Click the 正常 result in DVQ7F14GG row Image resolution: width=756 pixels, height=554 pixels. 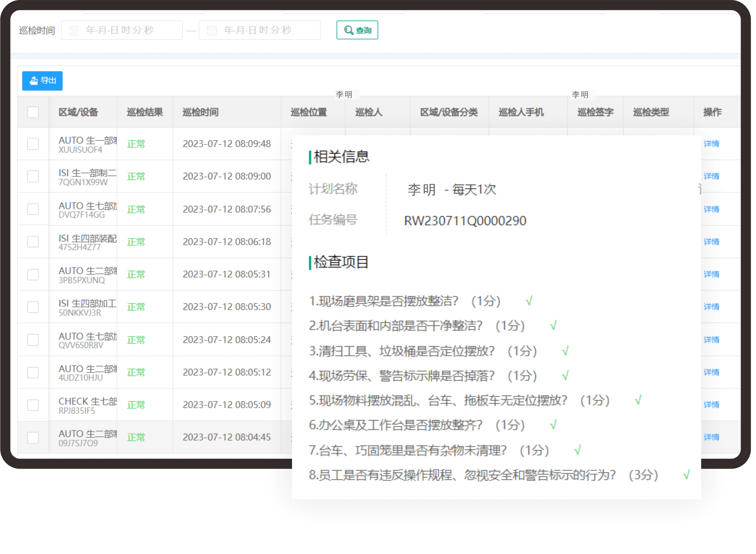click(136, 210)
